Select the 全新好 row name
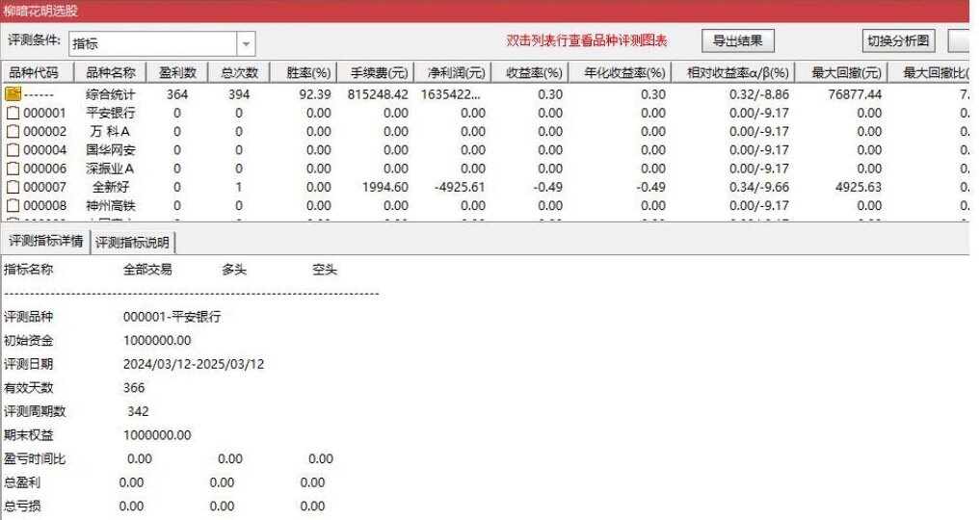The height and width of the screenshot is (520, 980). pyautogui.click(x=111, y=187)
